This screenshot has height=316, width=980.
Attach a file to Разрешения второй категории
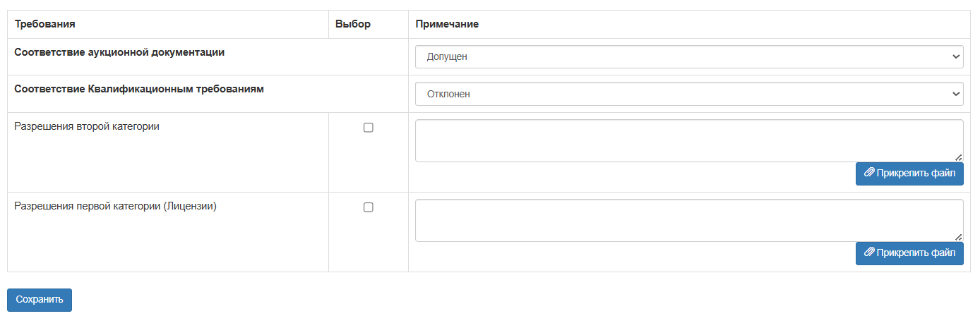point(909,174)
